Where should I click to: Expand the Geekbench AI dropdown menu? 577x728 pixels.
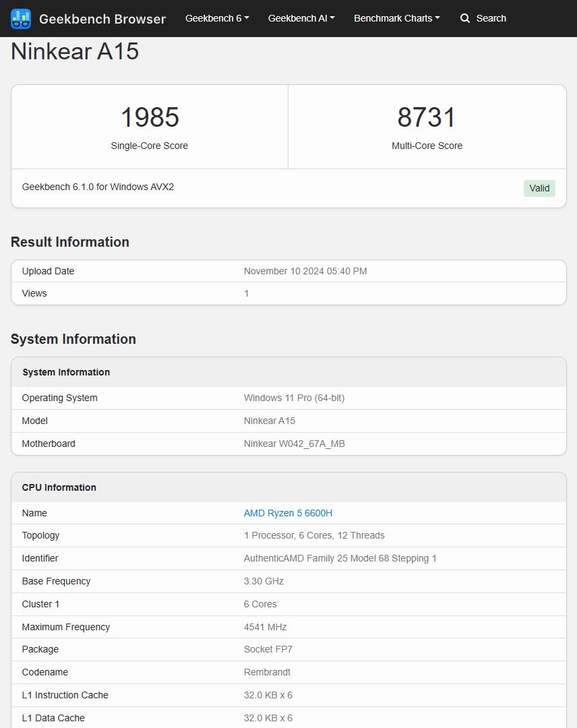coord(301,19)
